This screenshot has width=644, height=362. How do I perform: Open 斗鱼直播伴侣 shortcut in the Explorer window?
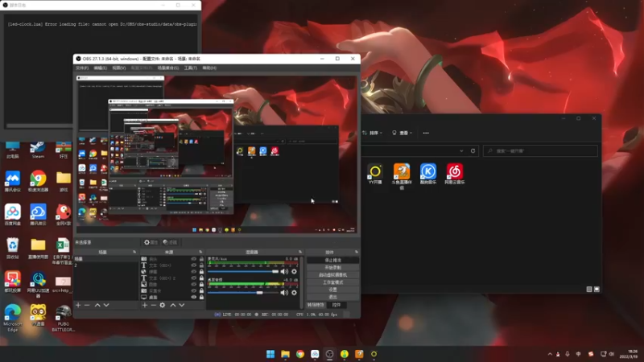pos(402,176)
